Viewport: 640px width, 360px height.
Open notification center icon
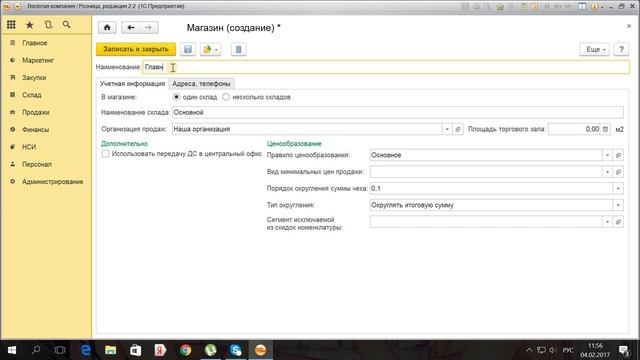tap(623, 350)
